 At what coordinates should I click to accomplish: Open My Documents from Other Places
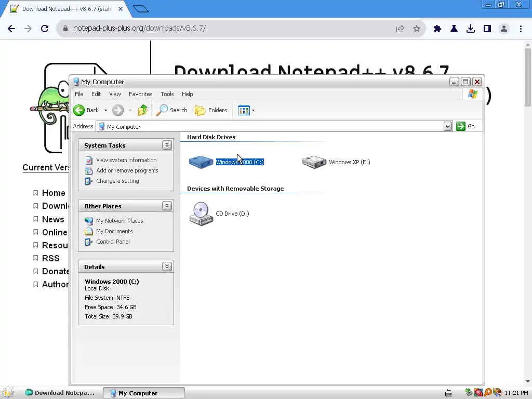point(114,231)
